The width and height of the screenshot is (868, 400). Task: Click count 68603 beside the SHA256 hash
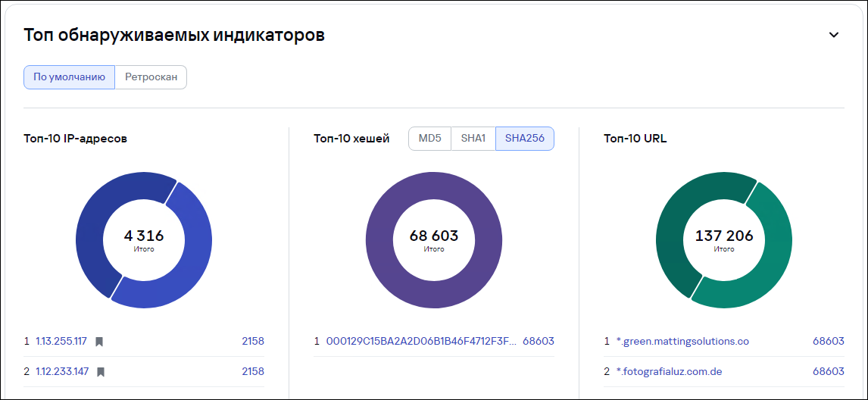[539, 342]
